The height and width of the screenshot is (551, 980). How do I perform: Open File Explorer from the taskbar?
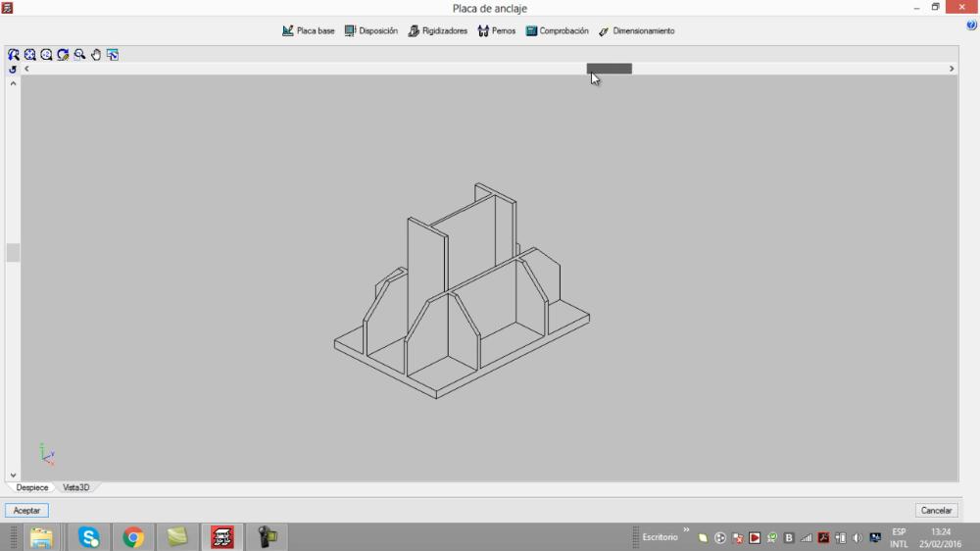coord(41,537)
